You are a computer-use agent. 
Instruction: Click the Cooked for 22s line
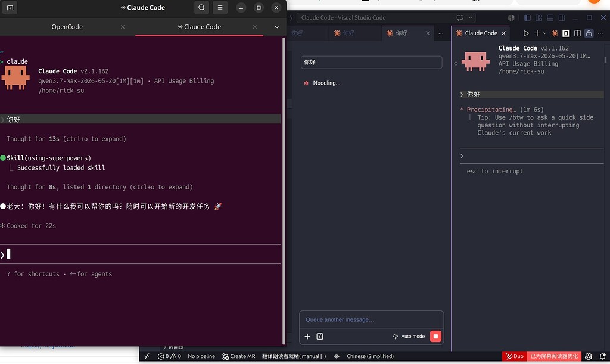tap(31, 226)
